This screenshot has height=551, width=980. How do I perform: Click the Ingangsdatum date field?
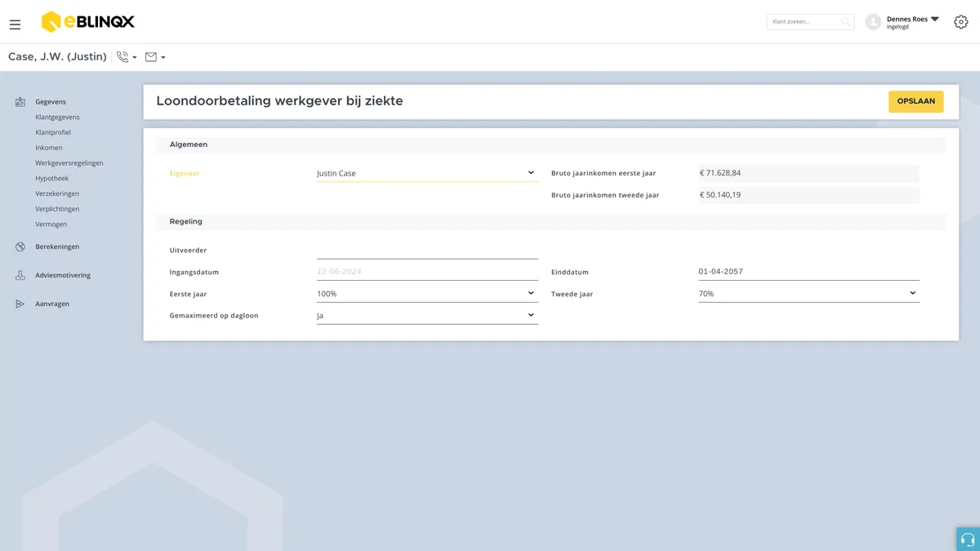(427, 272)
